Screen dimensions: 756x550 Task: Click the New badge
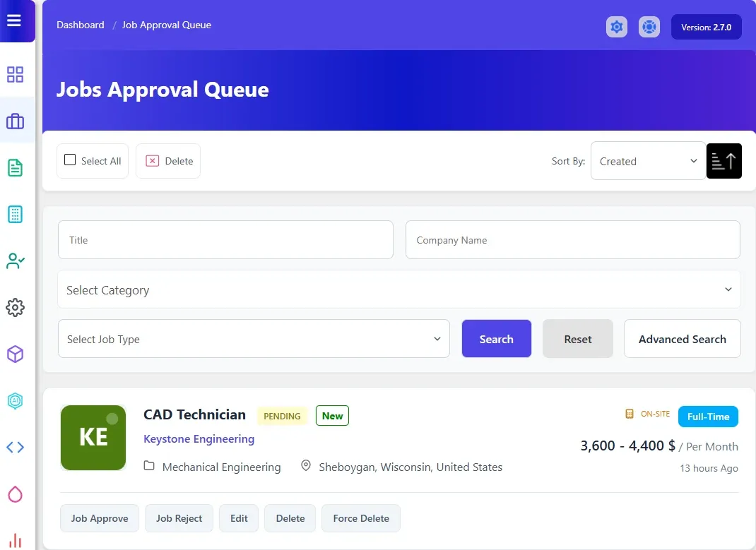[332, 416]
